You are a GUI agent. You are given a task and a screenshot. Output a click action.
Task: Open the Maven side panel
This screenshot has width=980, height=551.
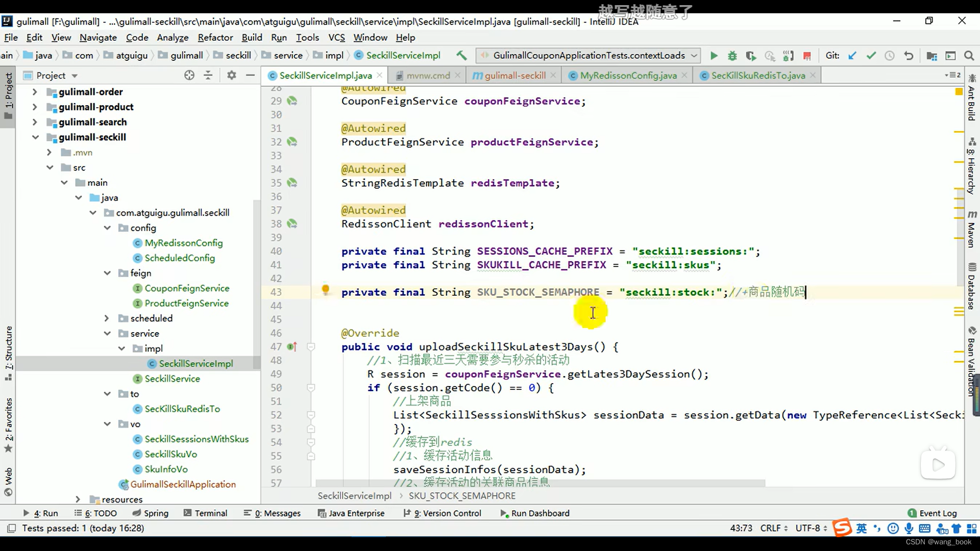[972, 229]
